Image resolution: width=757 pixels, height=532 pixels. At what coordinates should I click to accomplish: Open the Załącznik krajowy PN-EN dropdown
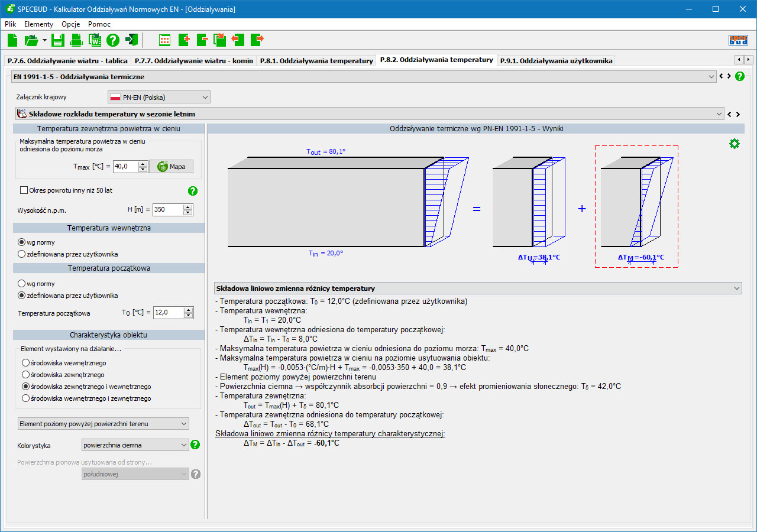pos(158,97)
